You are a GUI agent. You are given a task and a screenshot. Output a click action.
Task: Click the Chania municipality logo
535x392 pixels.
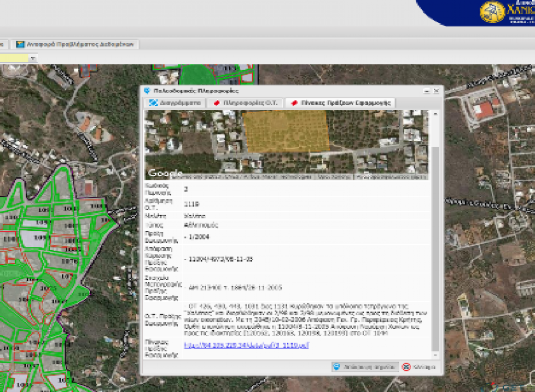(493, 11)
